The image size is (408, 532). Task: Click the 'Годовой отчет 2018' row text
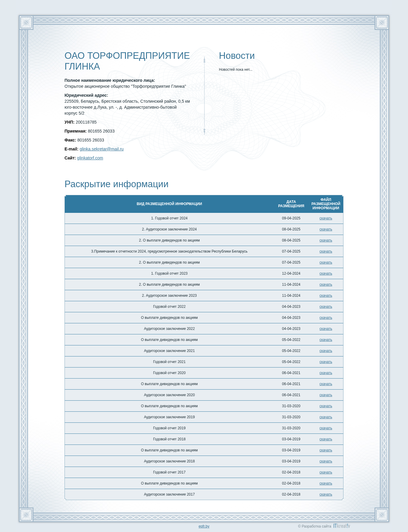pos(169,439)
